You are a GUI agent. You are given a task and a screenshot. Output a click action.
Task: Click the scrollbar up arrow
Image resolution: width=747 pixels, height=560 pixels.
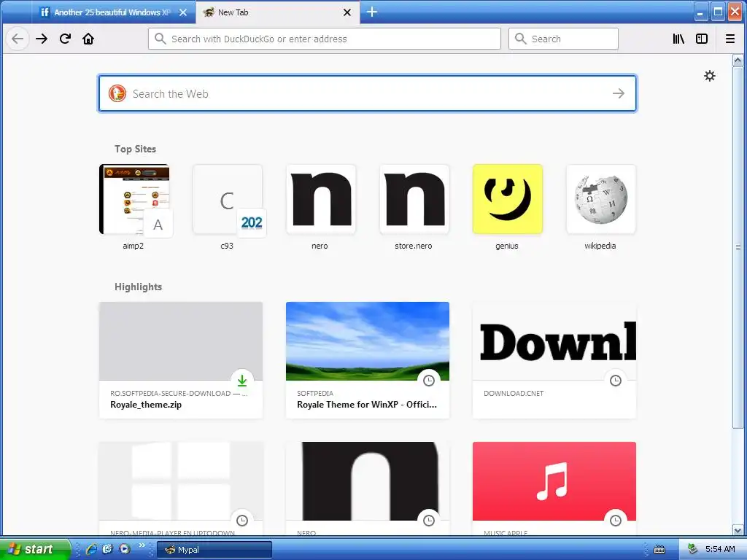tap(738, 61)
